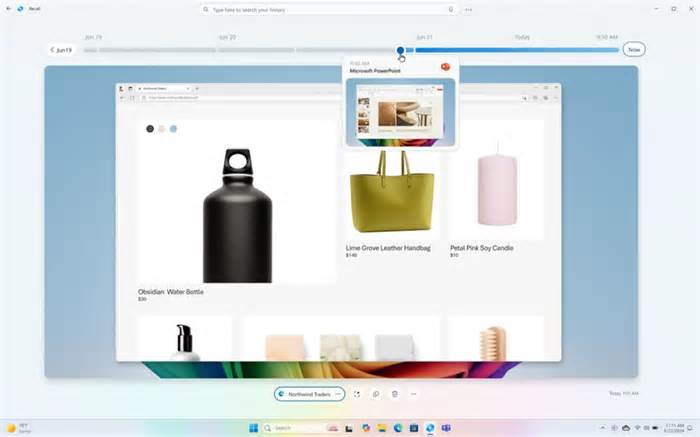Jump to the present with the Now button
Viewport: 700px width, 437px height.
point(633,50)
